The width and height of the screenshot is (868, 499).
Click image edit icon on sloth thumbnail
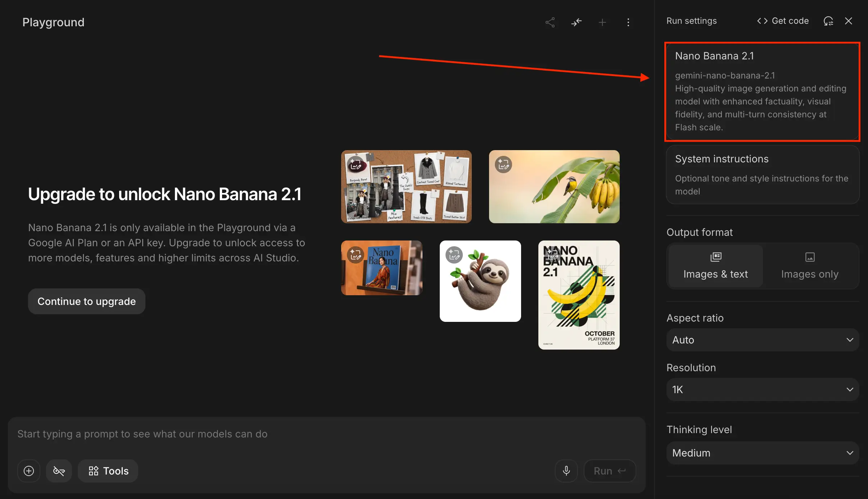pos(454,255)
